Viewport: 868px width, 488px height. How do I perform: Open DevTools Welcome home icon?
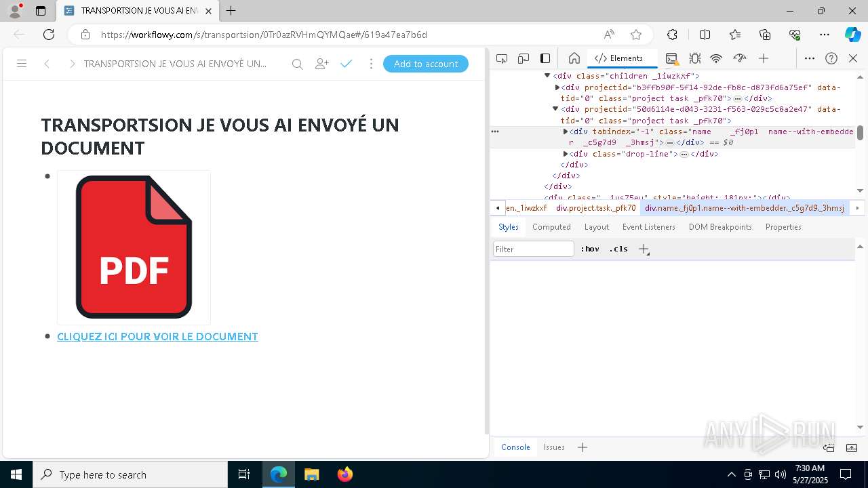[x=574, y=58]
